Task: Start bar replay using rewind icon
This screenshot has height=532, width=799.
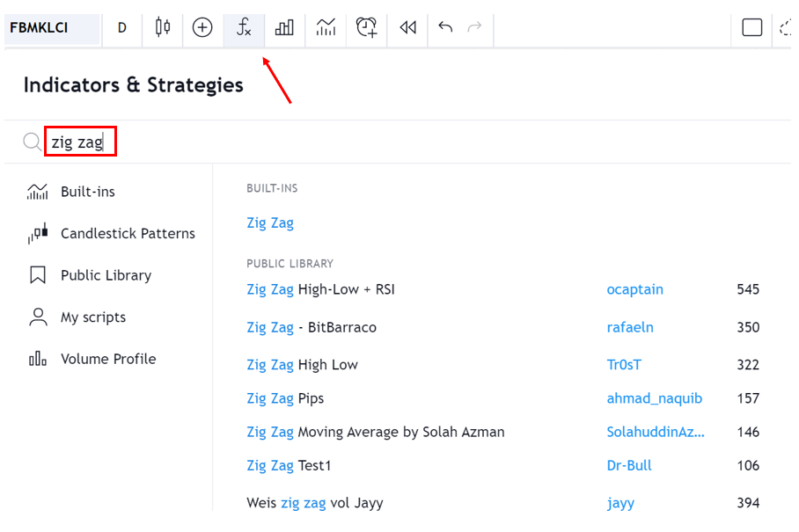Action: pyautogui.click(x=407, y=27)
